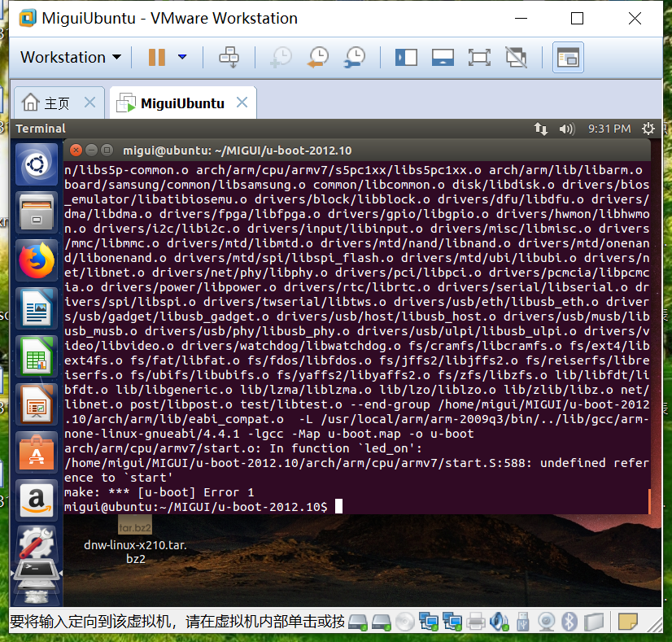The width and height of the screenshot is (672, 642).
Task: Pause the virtual machine
Action: [x=157, y=57]
